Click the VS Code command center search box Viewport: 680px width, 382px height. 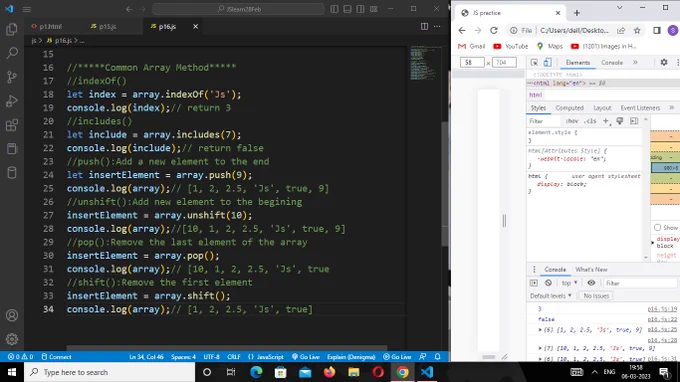pos(239,9)
